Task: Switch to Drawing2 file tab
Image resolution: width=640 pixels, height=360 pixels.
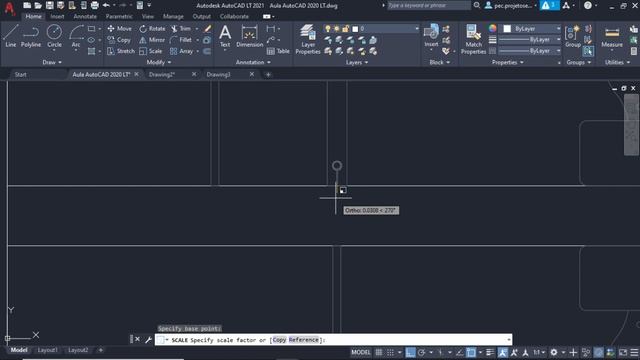Action: (x=162, y=74)
